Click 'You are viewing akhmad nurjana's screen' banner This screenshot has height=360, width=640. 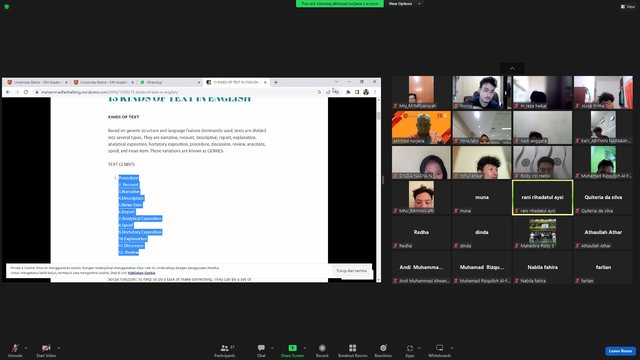click(x=340, y=4)
